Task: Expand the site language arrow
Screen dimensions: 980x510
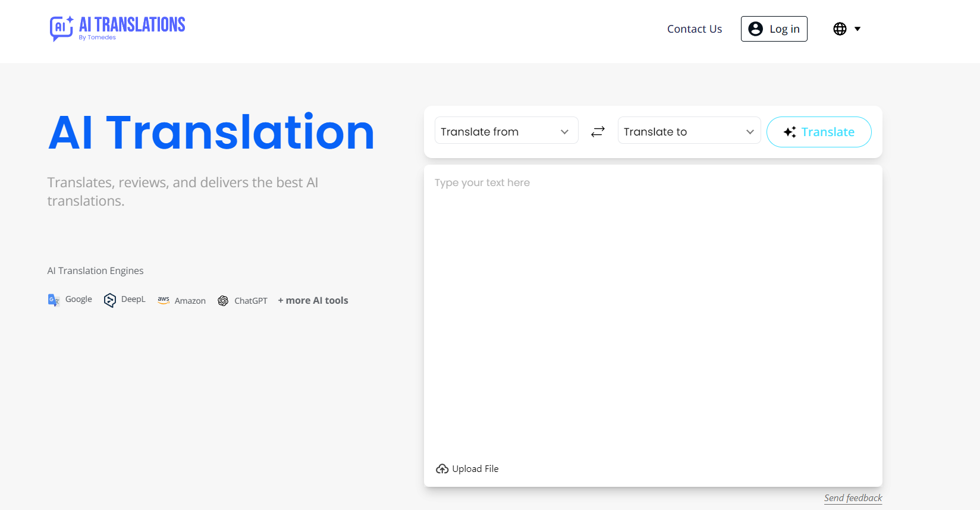Action: click(x=857, y=29)
